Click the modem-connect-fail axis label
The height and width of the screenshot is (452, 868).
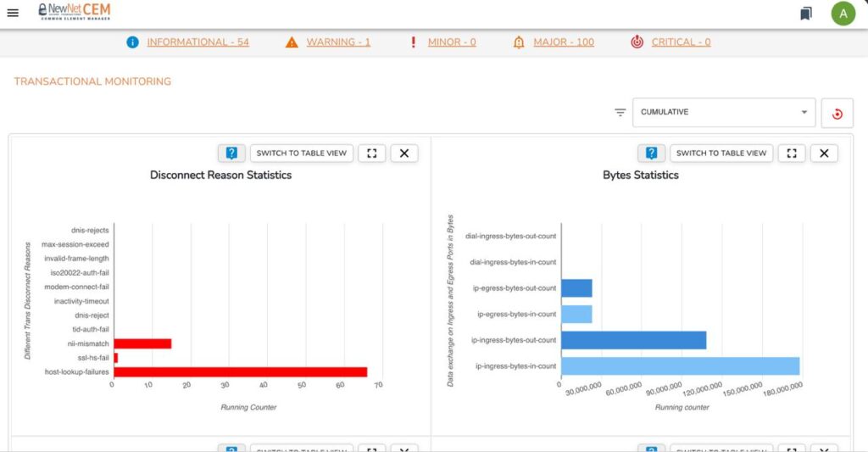pos(77,287)
